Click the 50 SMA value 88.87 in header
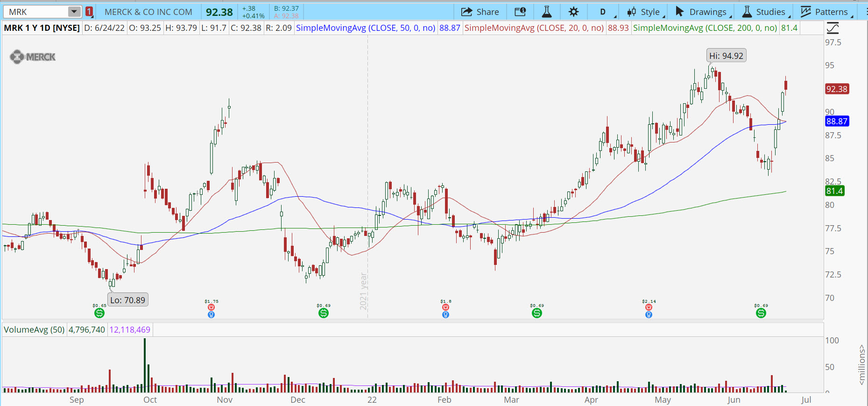The width and height of the screenshot is (868, 406). pos(450,28)
